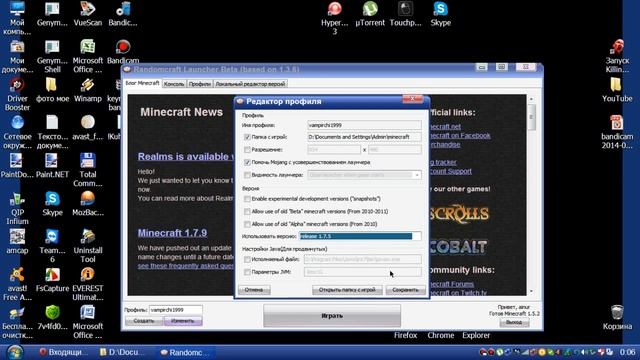Enable 'Видимость лаунчера' checkbox

[x=247, y=175]
